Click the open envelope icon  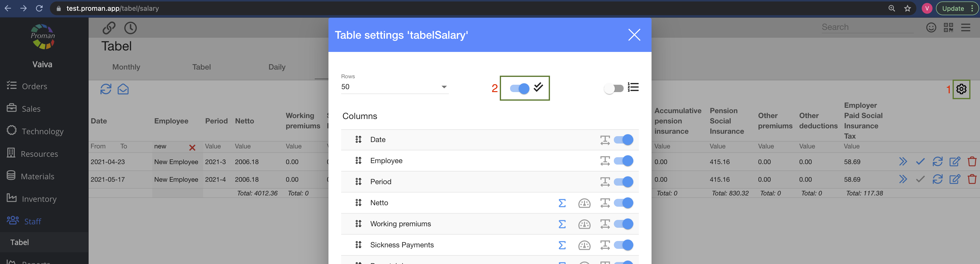[x=123, y=89]
